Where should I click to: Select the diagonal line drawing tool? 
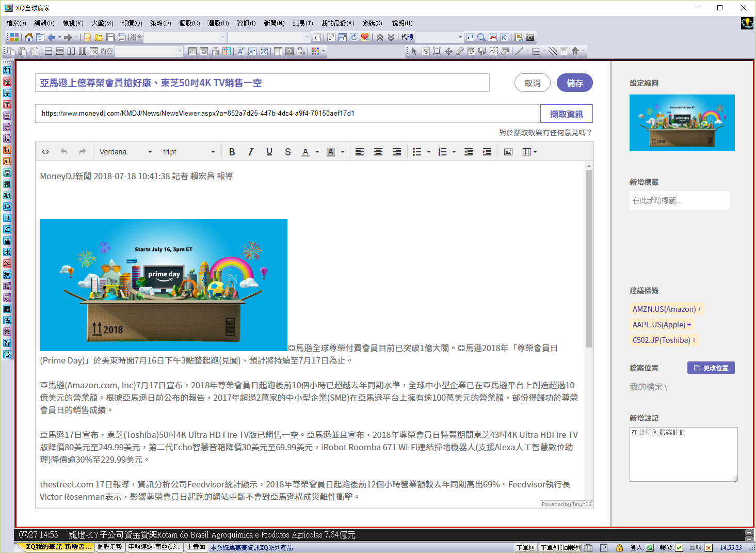coord(520,51)
